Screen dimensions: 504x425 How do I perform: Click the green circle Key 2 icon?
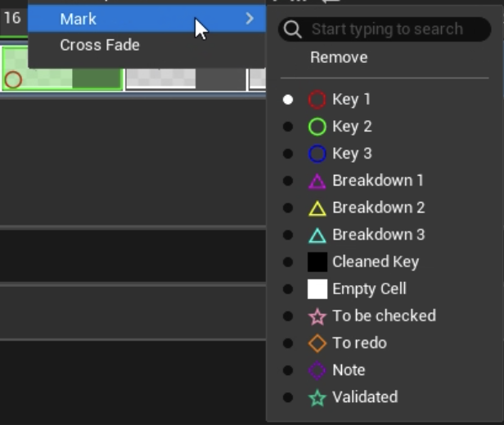click(317, 127)
